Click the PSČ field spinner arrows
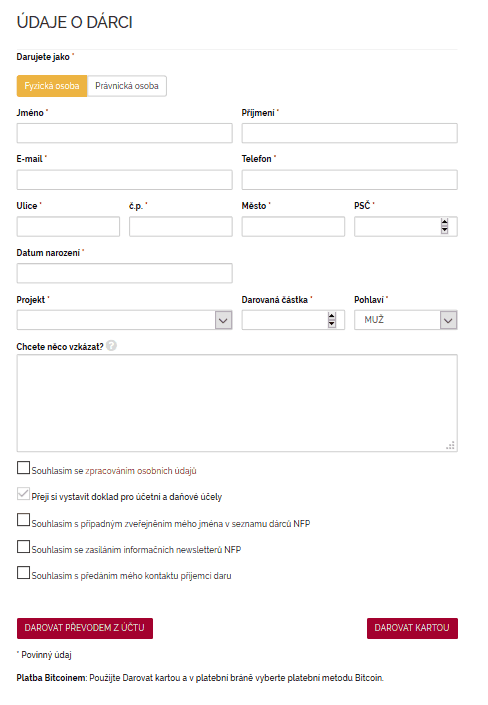The width and height of the screenshot is (488, 705). click(444, 226)
